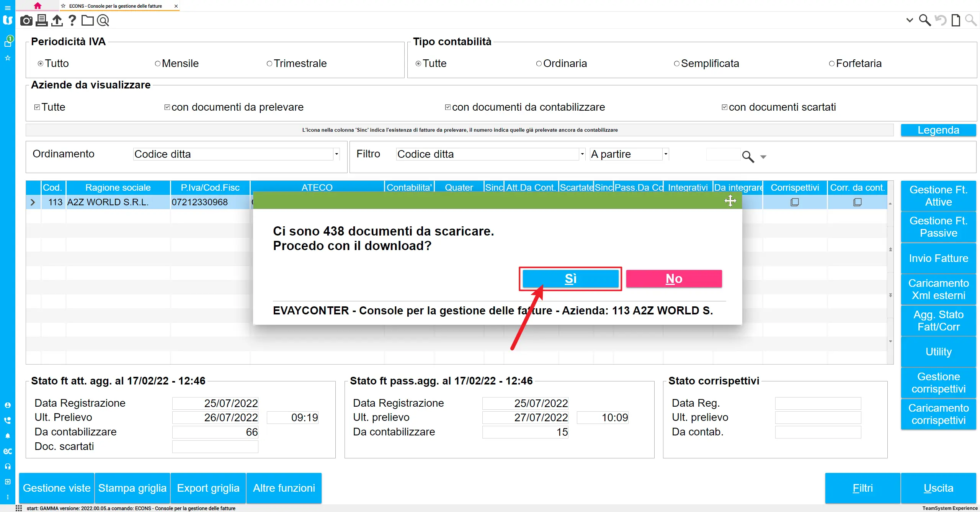This screenshot has height=512, width=980.
Task: Click the undo arrow icon top right
Action: [940, 20]
